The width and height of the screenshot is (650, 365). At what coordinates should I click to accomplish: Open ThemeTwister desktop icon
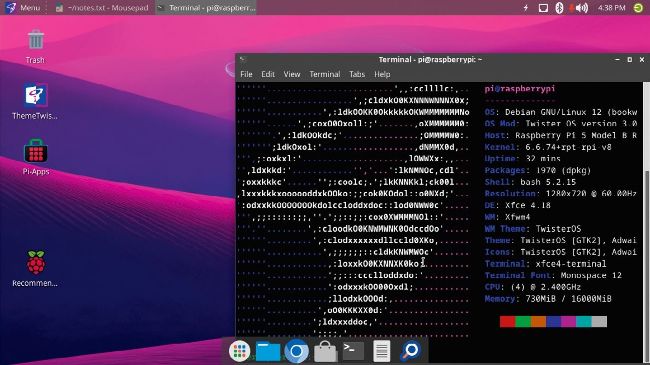click(35, 102)
